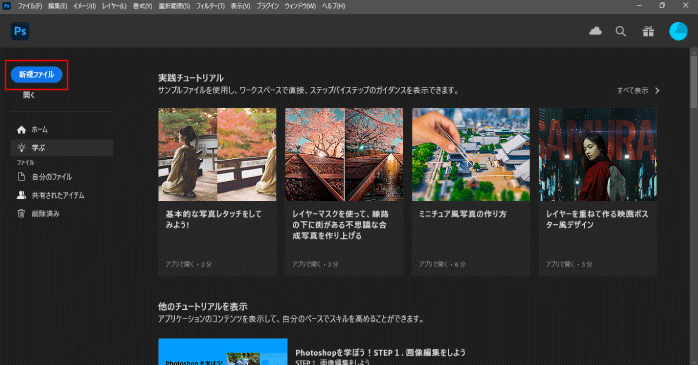
Task: Open the ヘルプ(H) menu
Action: (333, 6)
